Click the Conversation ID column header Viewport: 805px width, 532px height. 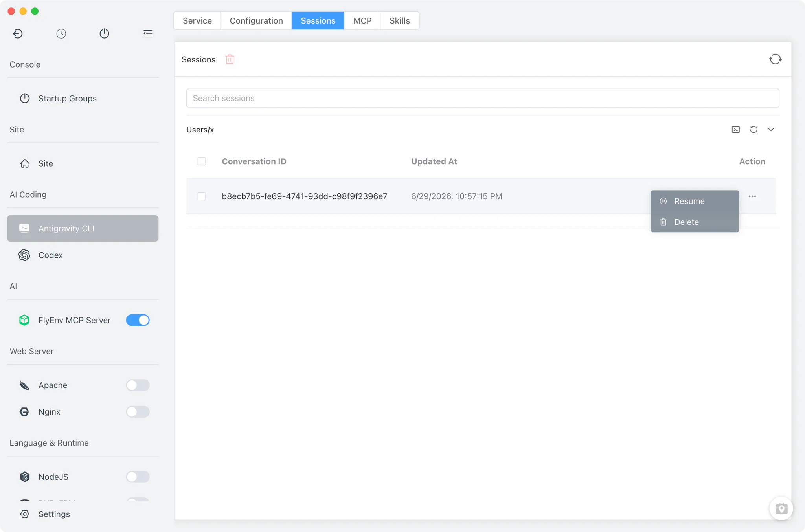pos(254,161)
